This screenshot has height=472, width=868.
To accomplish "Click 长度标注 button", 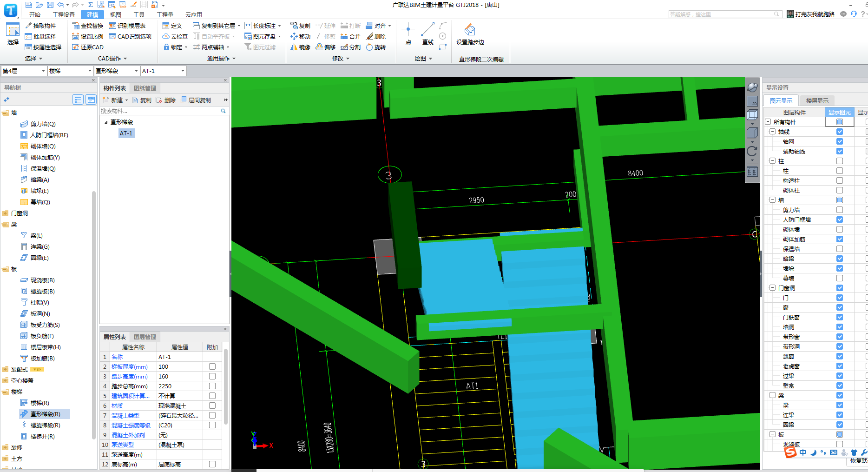I will point(263,26).
